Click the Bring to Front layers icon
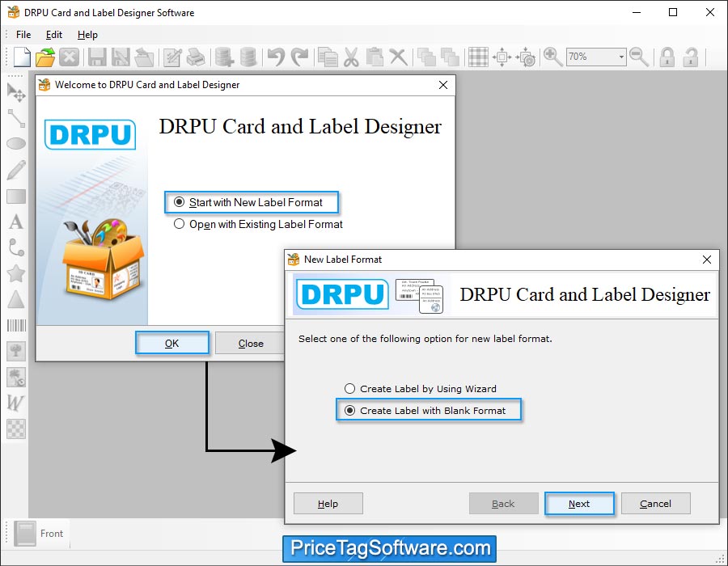 coord(426,57)
